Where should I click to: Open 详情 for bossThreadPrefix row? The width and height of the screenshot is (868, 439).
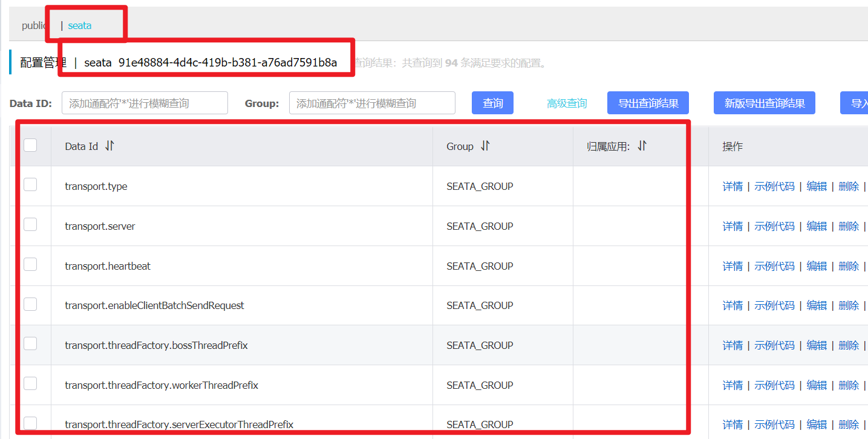[x=733, y=345]
